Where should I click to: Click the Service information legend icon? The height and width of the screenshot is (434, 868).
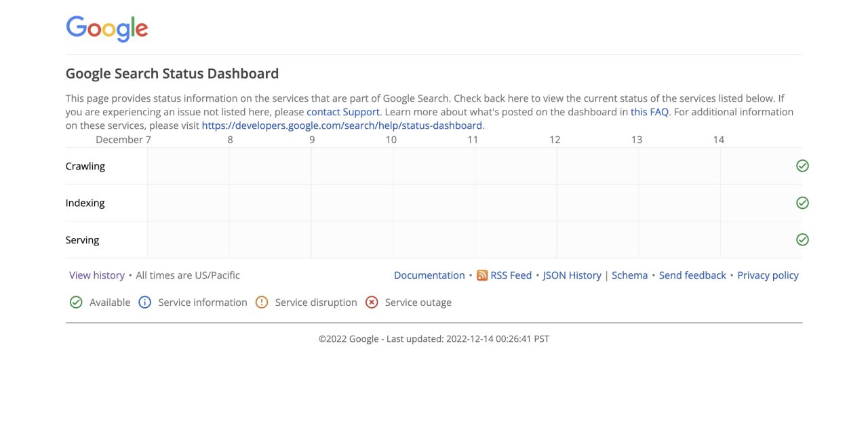pos(144,302)
